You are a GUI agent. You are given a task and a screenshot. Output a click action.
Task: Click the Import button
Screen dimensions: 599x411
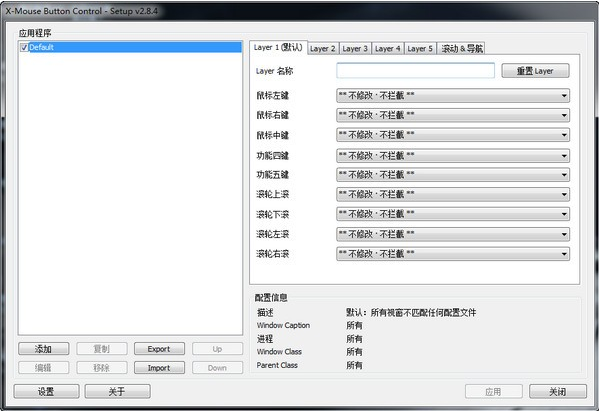[159, 368]
